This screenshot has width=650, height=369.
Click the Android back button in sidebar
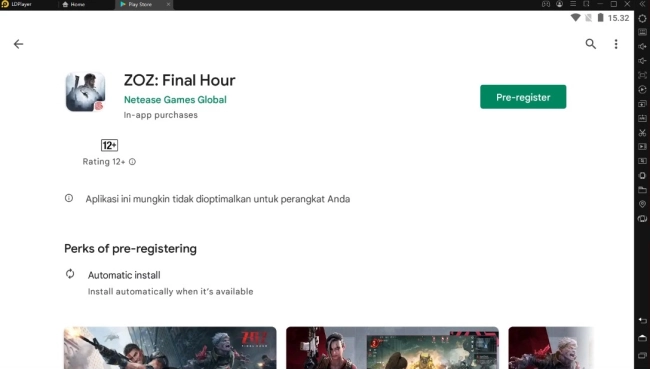(642, 320)
